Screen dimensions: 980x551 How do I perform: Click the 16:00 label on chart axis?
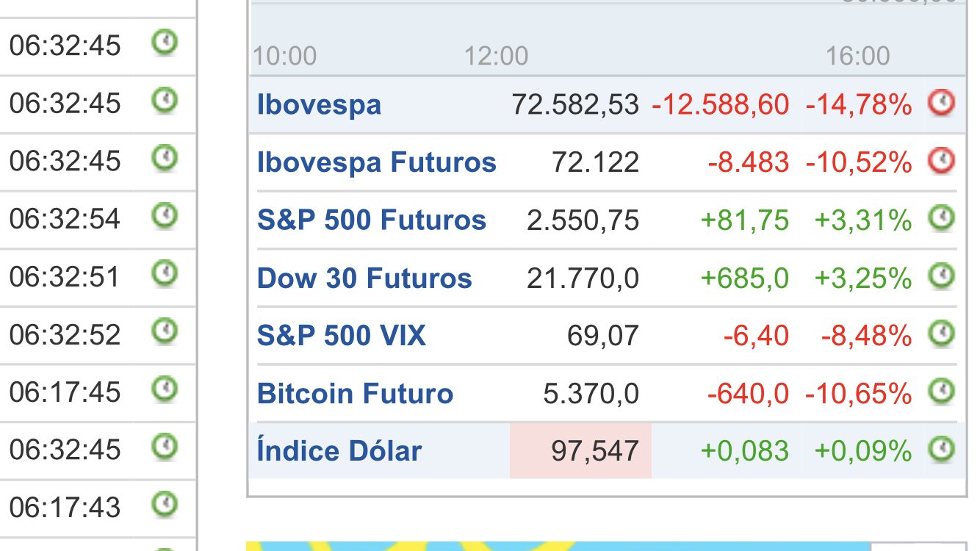pos(857,56)
